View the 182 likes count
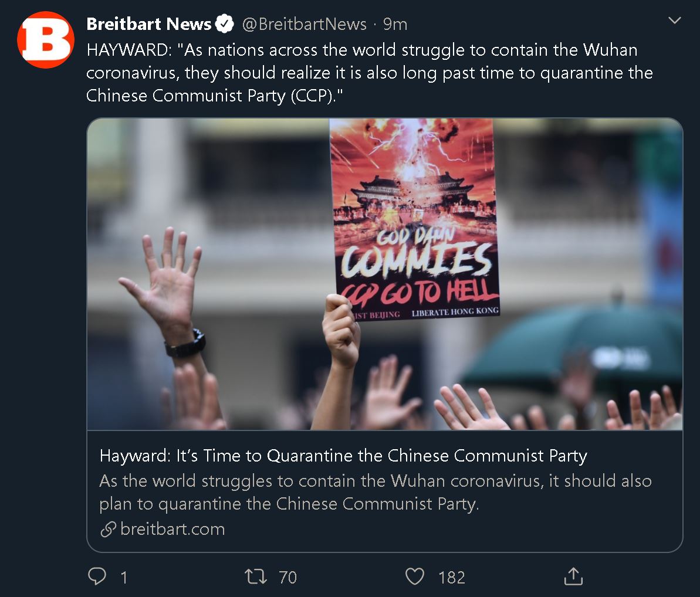Viewport: 700px width, 597px height. (452, 578)
